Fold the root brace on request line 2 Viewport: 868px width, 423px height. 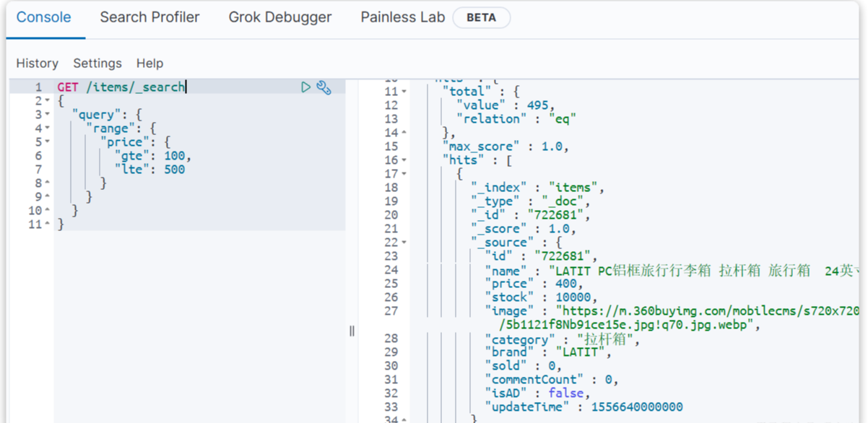tap(48, 101)
